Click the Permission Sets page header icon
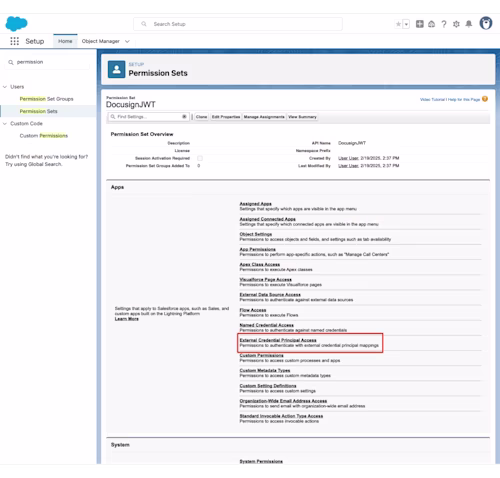Image resolution: width=500 pixels, height=478 pixels. click(x=116, y=69)
